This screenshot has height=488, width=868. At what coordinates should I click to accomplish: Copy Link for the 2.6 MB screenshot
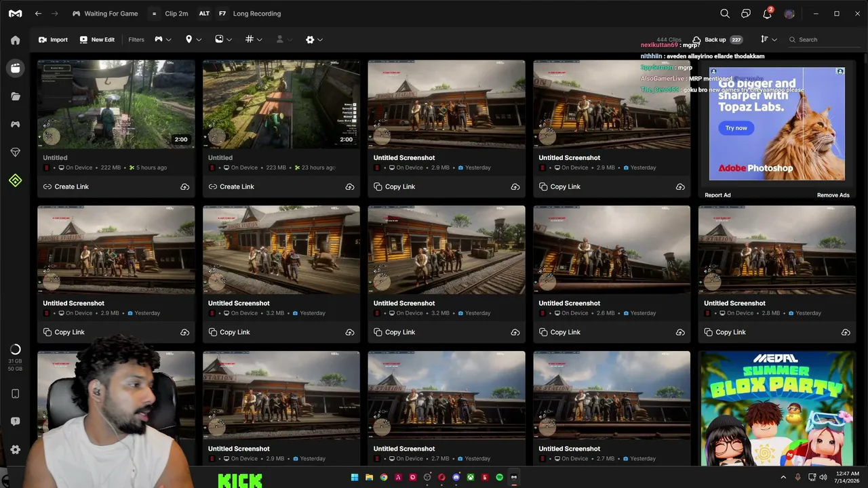tap(559, 332)
